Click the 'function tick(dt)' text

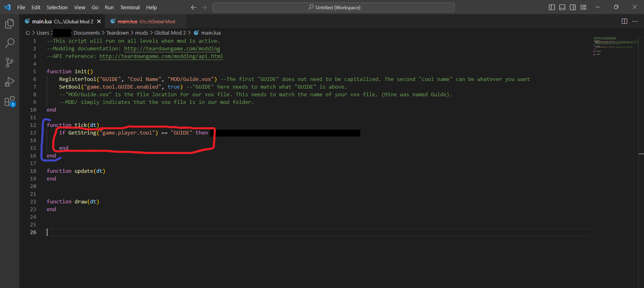click(x=73, y=125)
